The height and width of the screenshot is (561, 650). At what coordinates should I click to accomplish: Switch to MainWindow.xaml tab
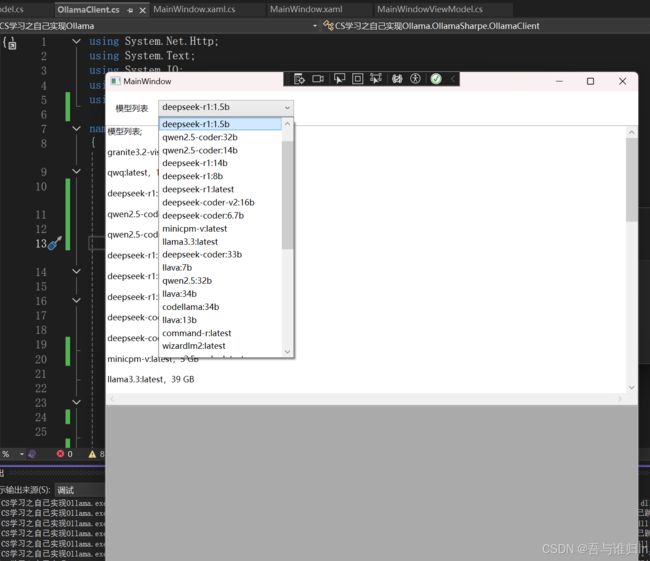pos(306,9)
